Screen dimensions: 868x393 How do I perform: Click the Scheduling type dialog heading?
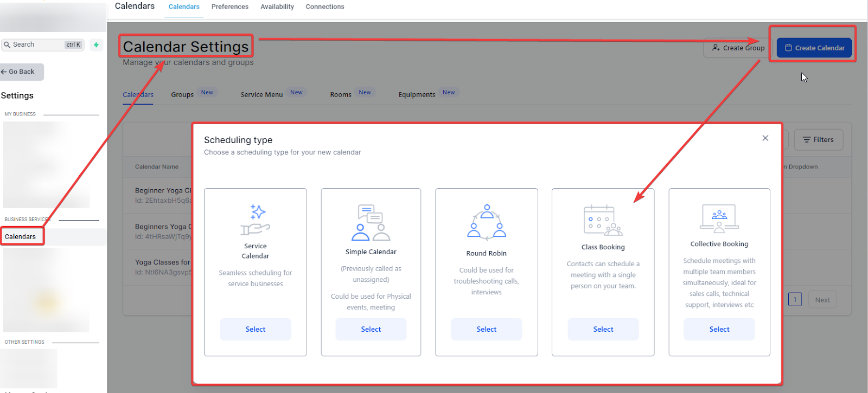point(238,140)
